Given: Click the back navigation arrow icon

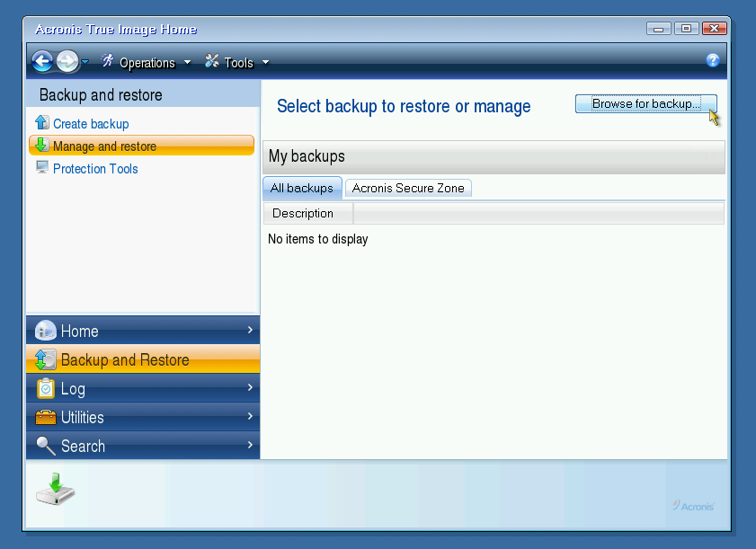Looking at the screenshot, I should pos(42,61).
